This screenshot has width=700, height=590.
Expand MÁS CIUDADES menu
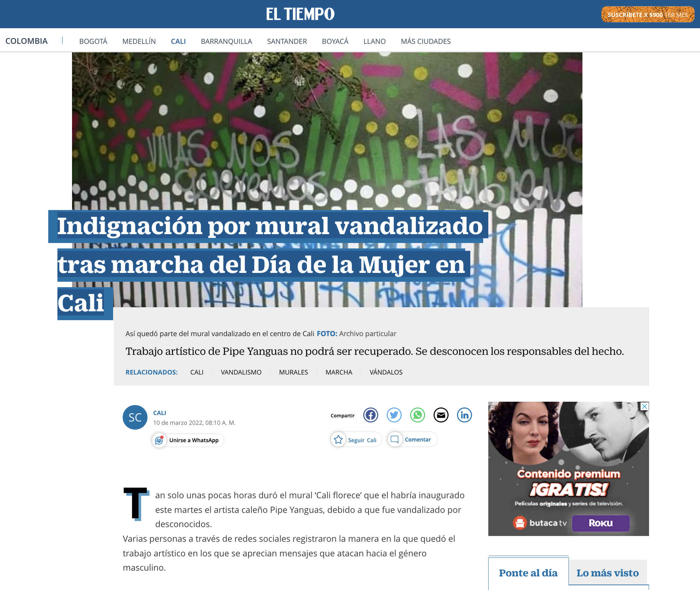(x=425, y=41)
